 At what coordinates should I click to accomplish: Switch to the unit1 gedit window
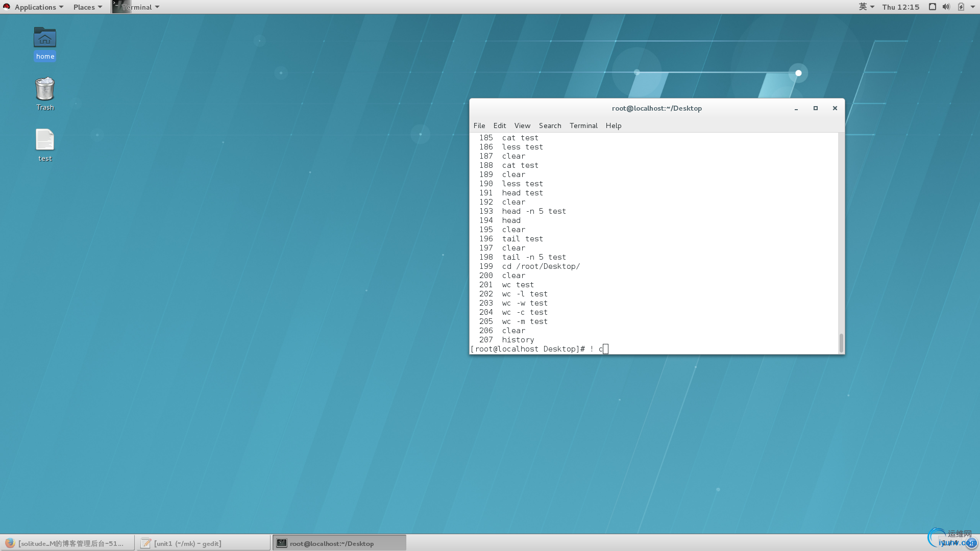[x=203, y=543]
